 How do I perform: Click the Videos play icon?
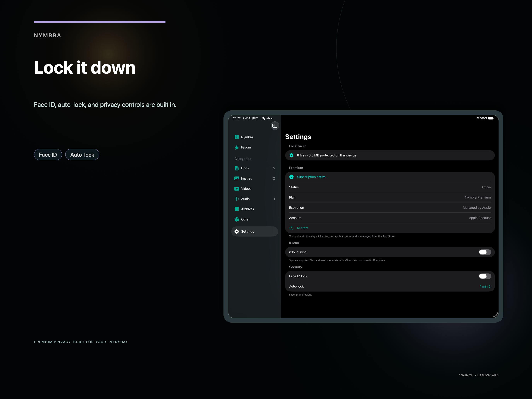pos(237,188)
